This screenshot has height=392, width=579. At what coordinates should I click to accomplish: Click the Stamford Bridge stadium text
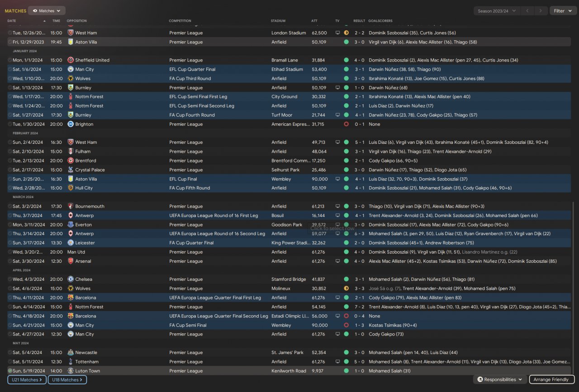point(288,279)
